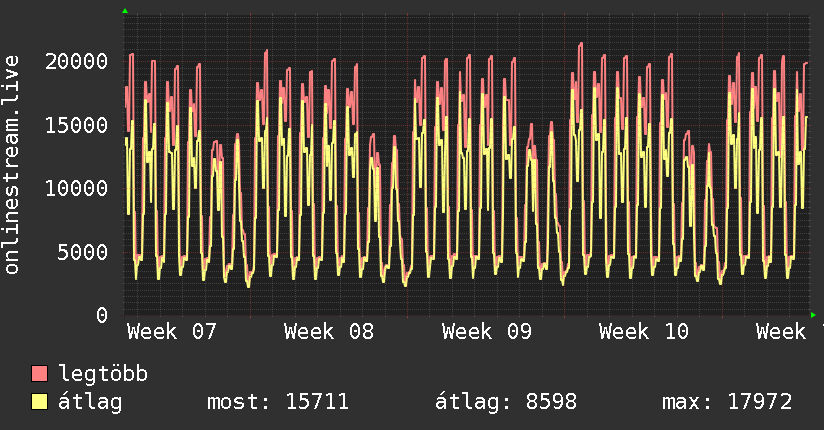Click the Week 07 axis label
Viewport: 824px width, 430px height.
(x=171, y=332)
